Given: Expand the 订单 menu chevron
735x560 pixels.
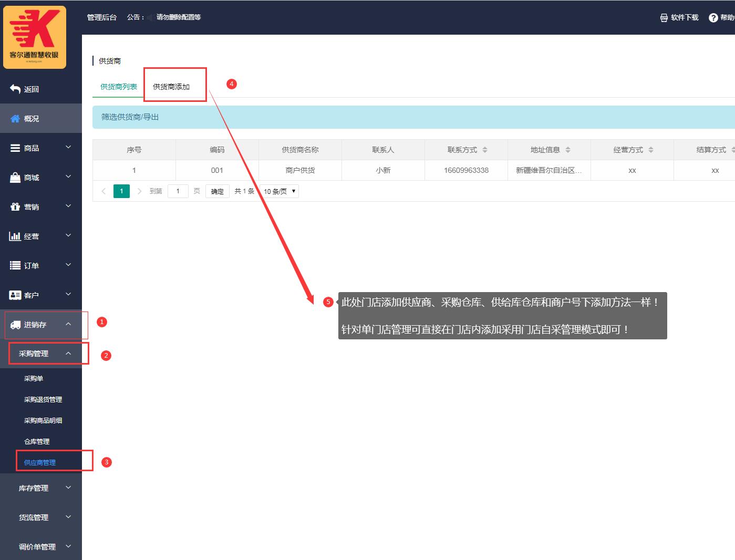Looking at the screenshot, I should (68, 265).
